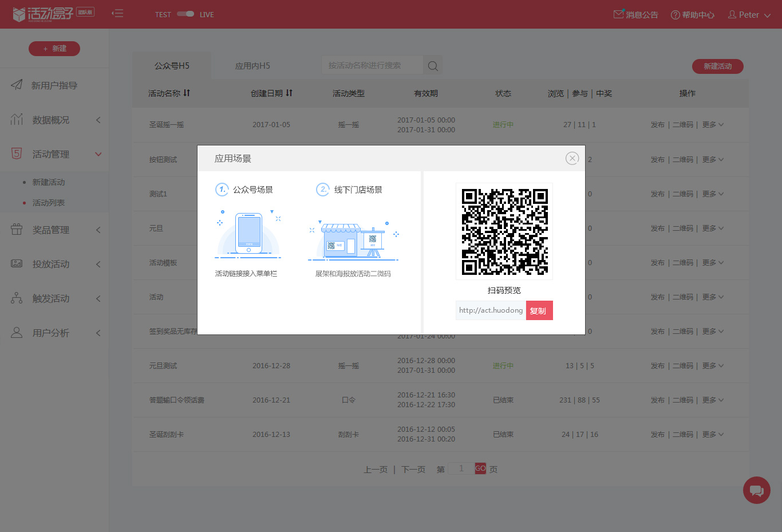This screenshot has height=532, width=782.
Task: Click 二维码 for 活动模板 row
Action: (682, 263)
